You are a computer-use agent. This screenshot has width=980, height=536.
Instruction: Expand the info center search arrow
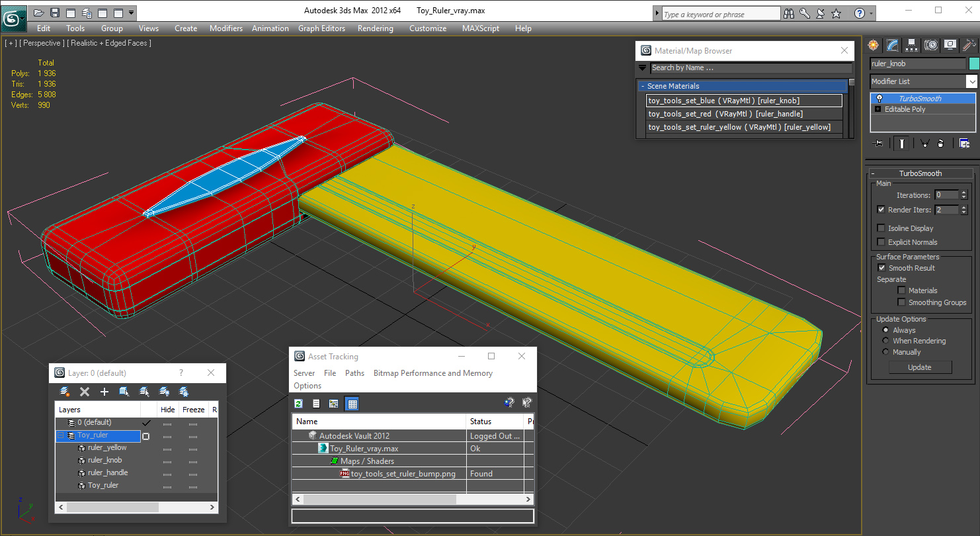[x=657, y=13]
